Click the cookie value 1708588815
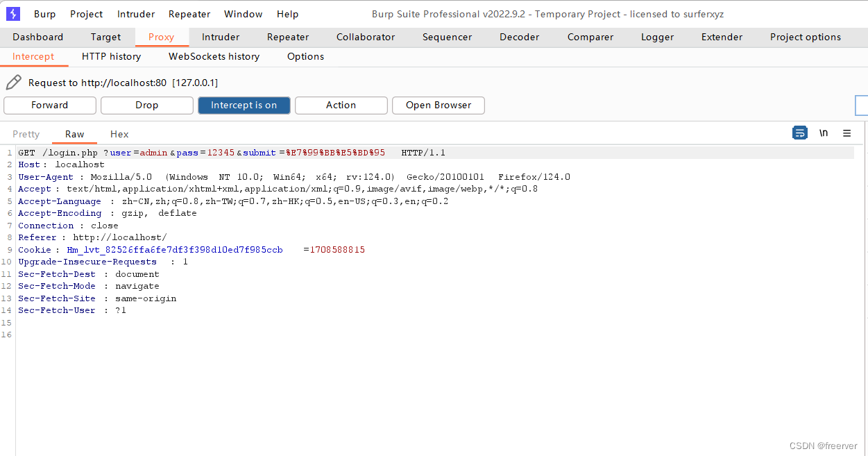The height and width of the screenshot is (456, 868). click(x=337, y=250)
